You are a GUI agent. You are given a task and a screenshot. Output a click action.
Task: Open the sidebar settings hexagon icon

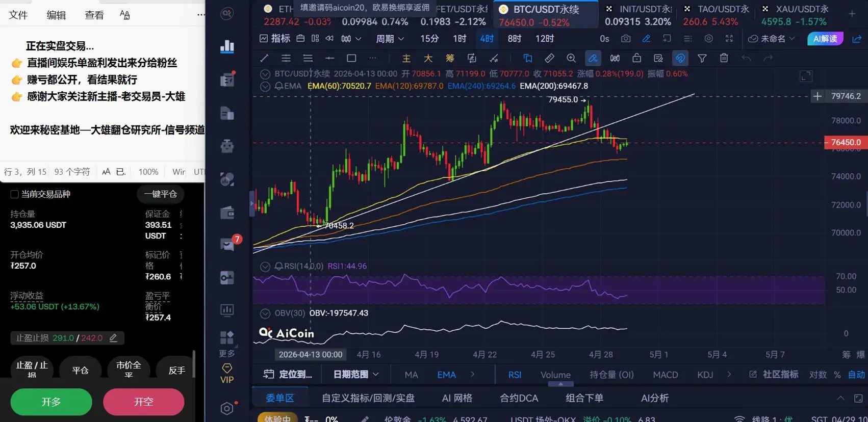(227, 408)
